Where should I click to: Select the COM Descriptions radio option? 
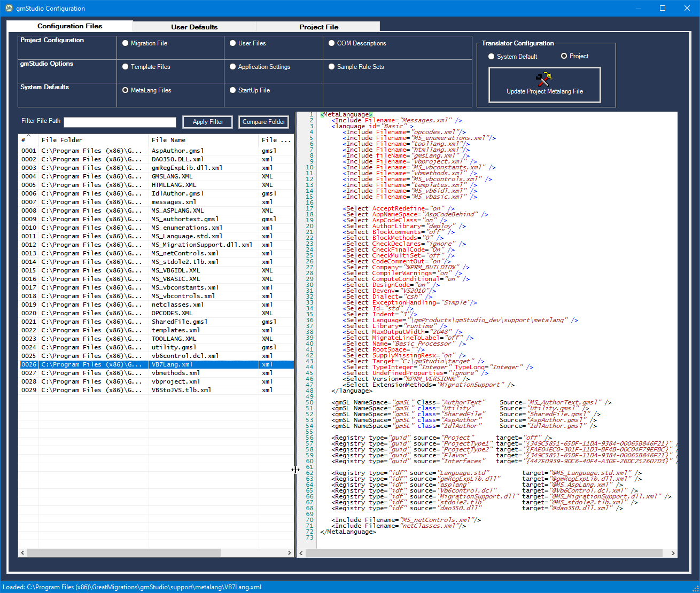point(332,43)
